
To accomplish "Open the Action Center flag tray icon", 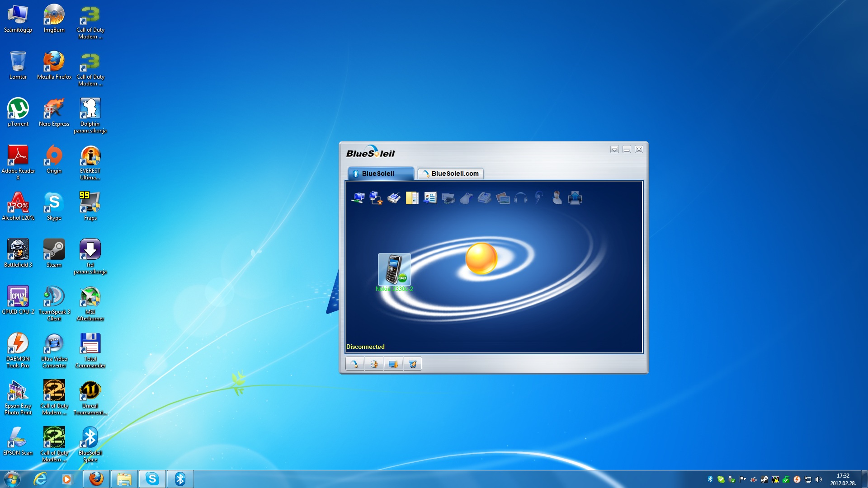I will click(x=742, y=479).
